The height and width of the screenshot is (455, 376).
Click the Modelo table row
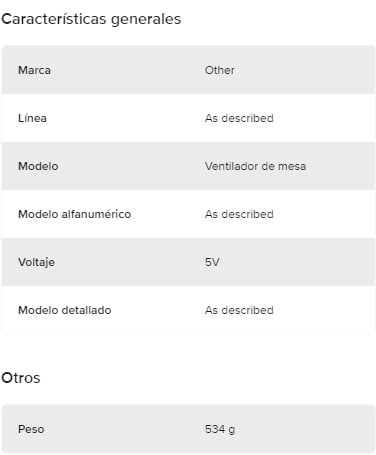pos(188,166)
